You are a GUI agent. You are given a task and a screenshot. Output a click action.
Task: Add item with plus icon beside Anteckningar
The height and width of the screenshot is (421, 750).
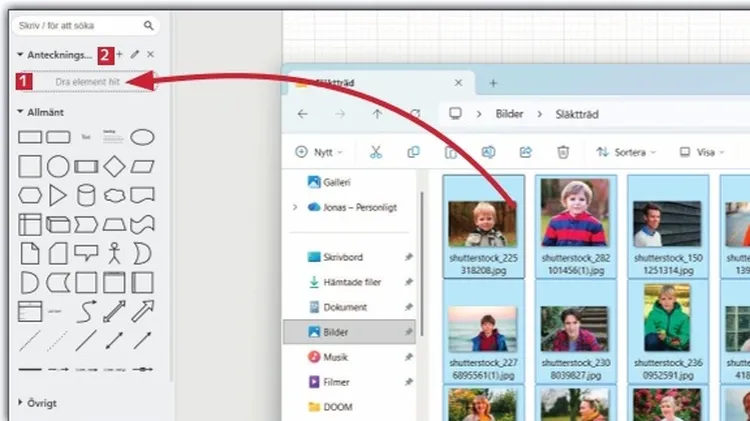pyautogui.click(x=120, y=54)
